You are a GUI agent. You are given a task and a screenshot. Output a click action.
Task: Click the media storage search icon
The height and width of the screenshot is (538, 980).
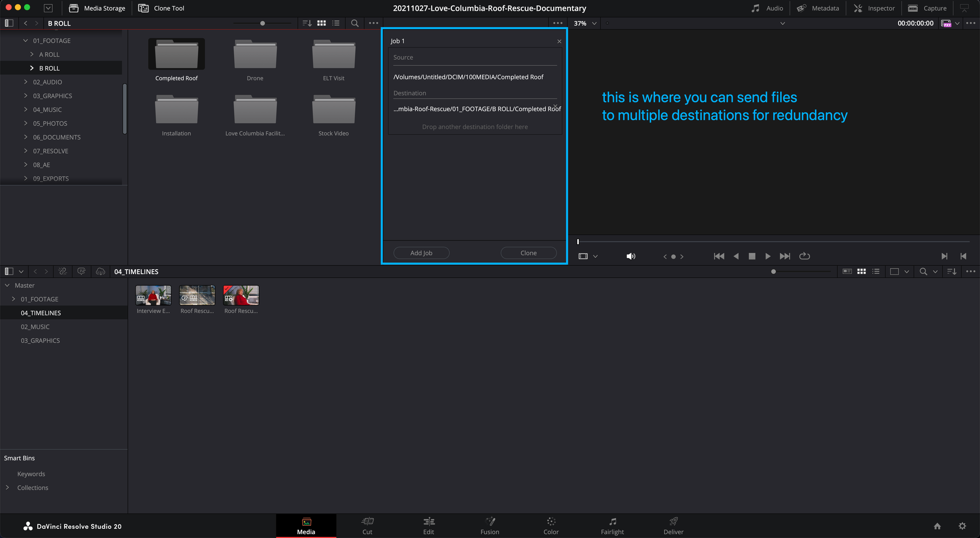coord(355,23)
